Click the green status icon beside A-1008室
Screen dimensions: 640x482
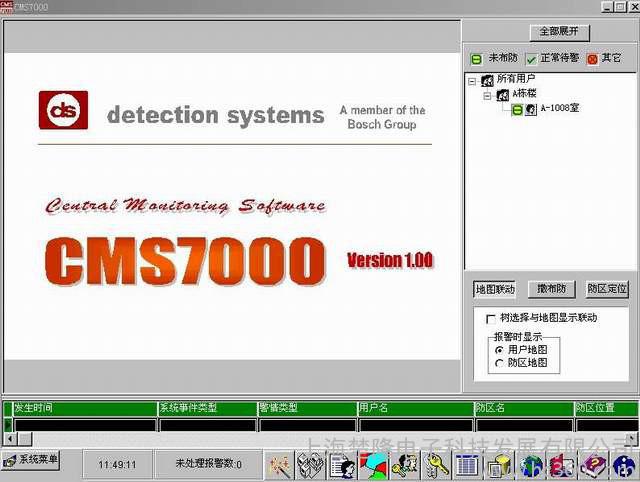point(517,110)
